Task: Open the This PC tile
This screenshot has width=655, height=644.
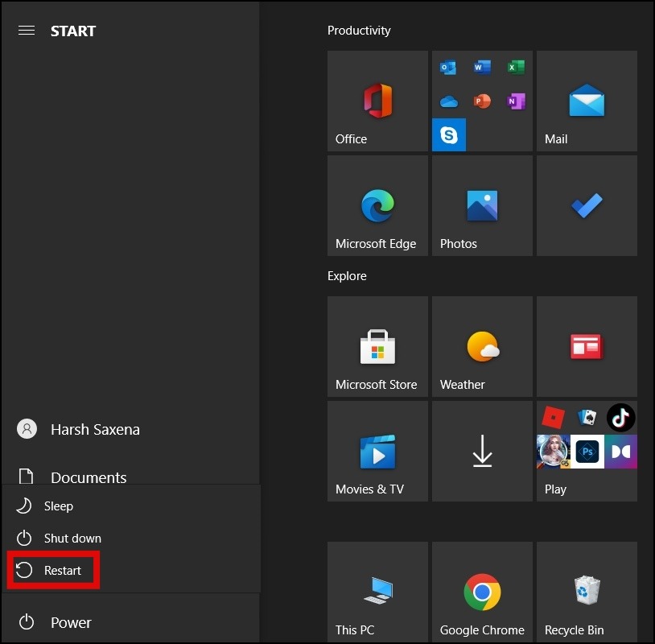Action: (x=377, y=592)
